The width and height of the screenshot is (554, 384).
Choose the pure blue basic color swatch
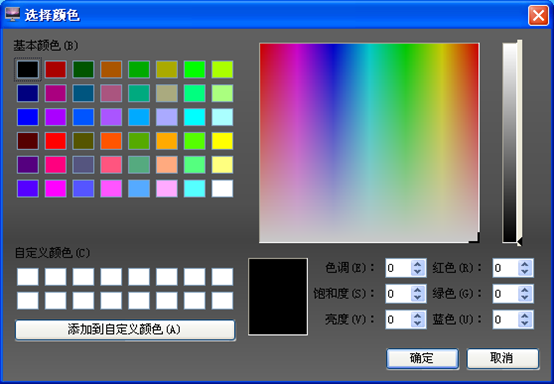click(x=28, y=117)
